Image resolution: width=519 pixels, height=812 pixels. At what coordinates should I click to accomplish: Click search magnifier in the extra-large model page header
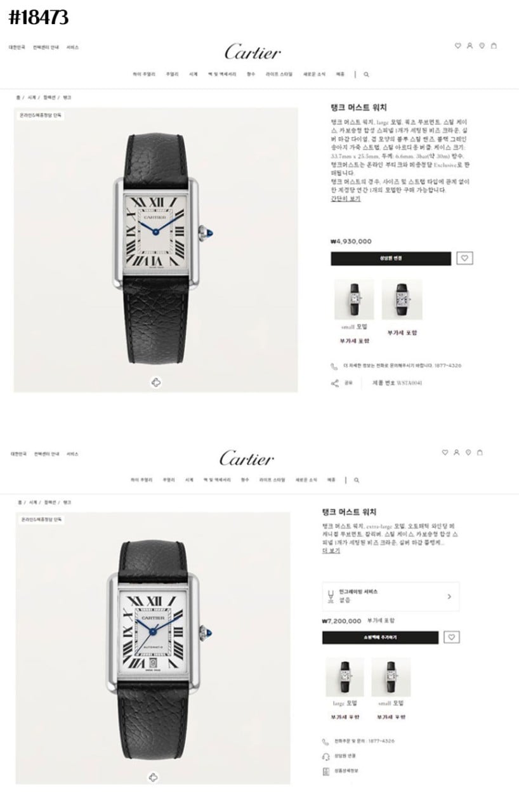357,480
